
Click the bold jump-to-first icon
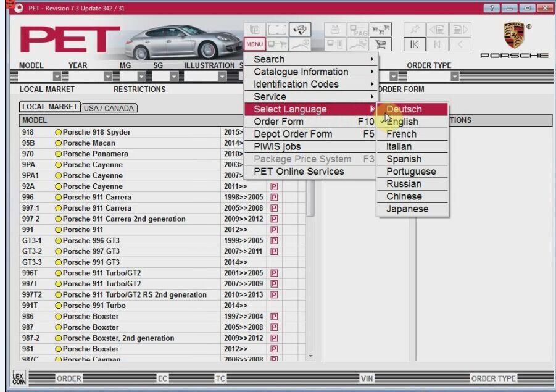(x=415, y=44)
